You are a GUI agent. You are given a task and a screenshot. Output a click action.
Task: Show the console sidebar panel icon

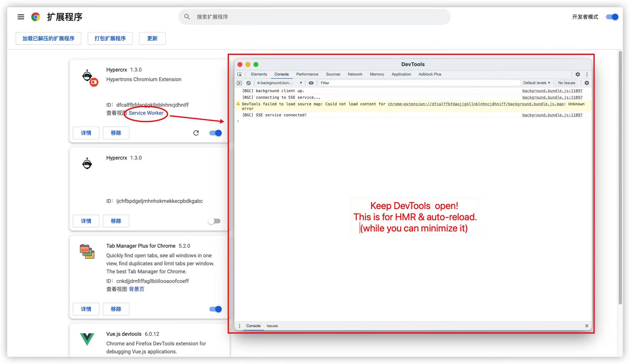[239, 83]
